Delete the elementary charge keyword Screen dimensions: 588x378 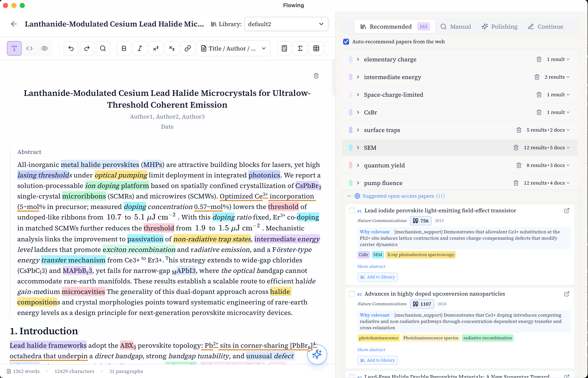539,59
